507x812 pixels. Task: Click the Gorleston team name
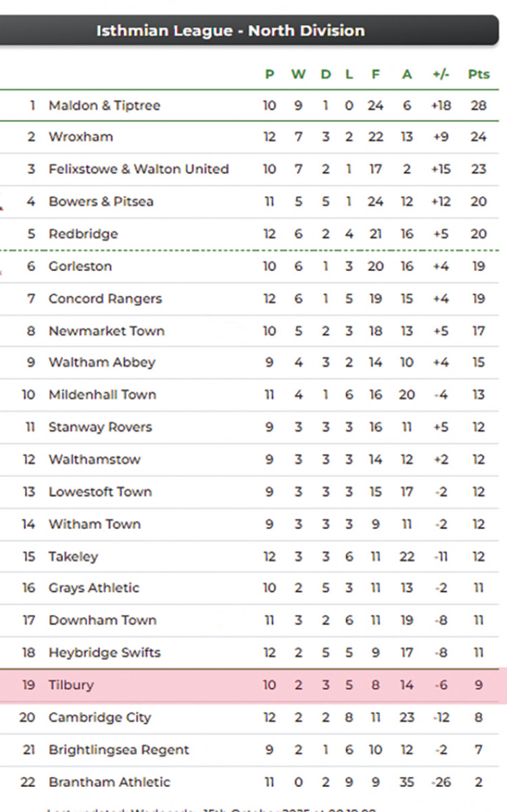pyautogui.click(x=80, y=266)
